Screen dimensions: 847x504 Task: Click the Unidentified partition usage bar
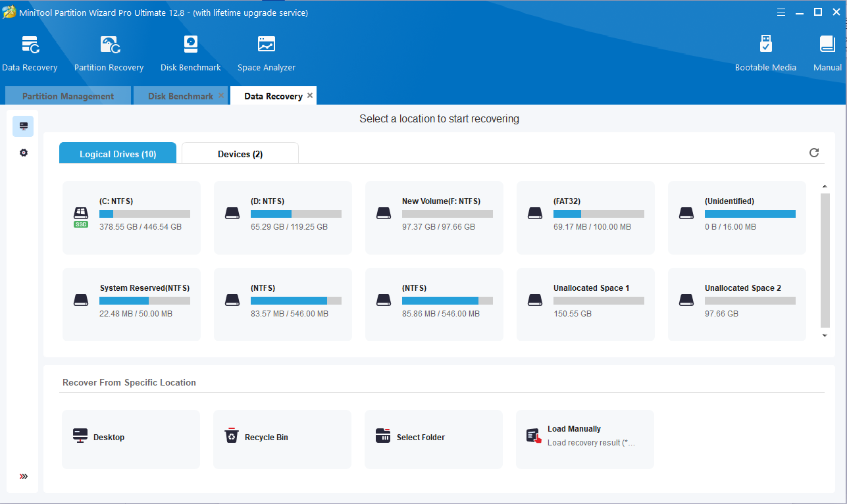[x=750, y=214]
